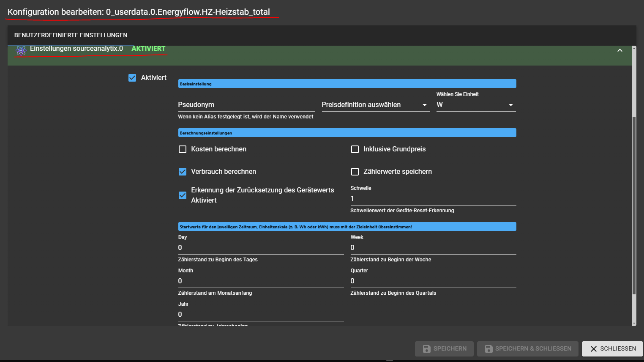Click Zählerstand zu Beginn des Quartals text

[393, 293]
